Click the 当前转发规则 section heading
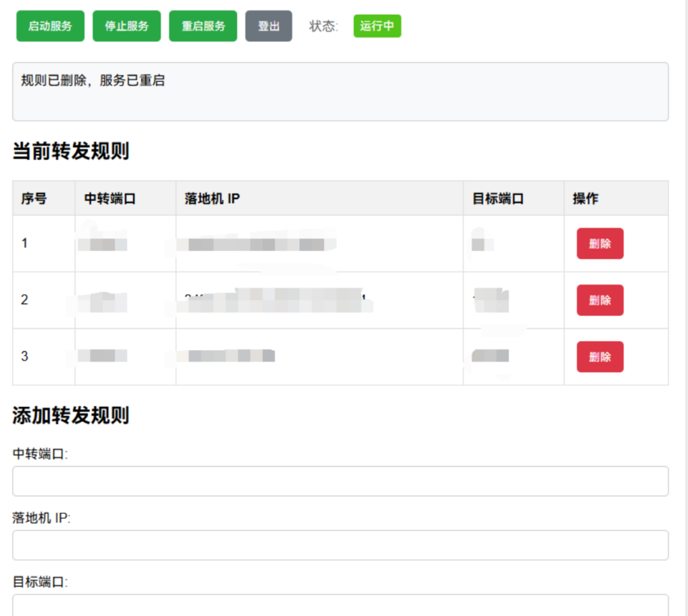 pyautogui.click(x=71, y=151)
